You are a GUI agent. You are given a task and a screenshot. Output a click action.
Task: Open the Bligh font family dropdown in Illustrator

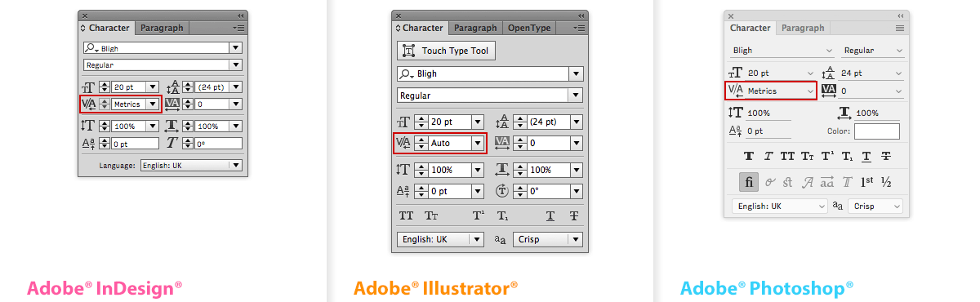(x=577, y=73)
